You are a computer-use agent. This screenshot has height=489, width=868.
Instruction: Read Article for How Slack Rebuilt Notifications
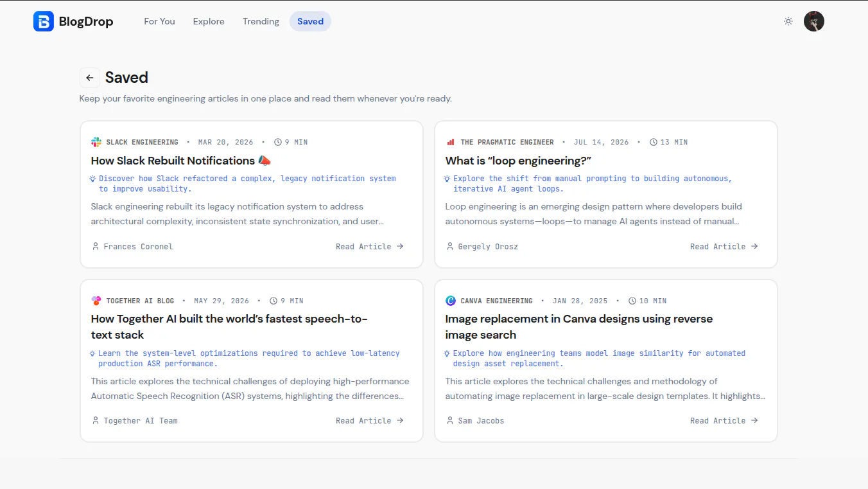click(370, 246)
